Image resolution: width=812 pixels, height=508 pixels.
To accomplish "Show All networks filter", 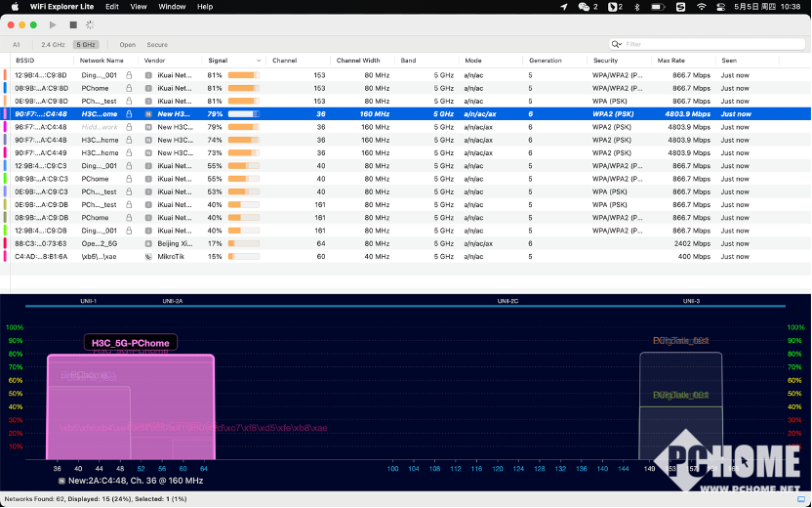I will [17, 45].
